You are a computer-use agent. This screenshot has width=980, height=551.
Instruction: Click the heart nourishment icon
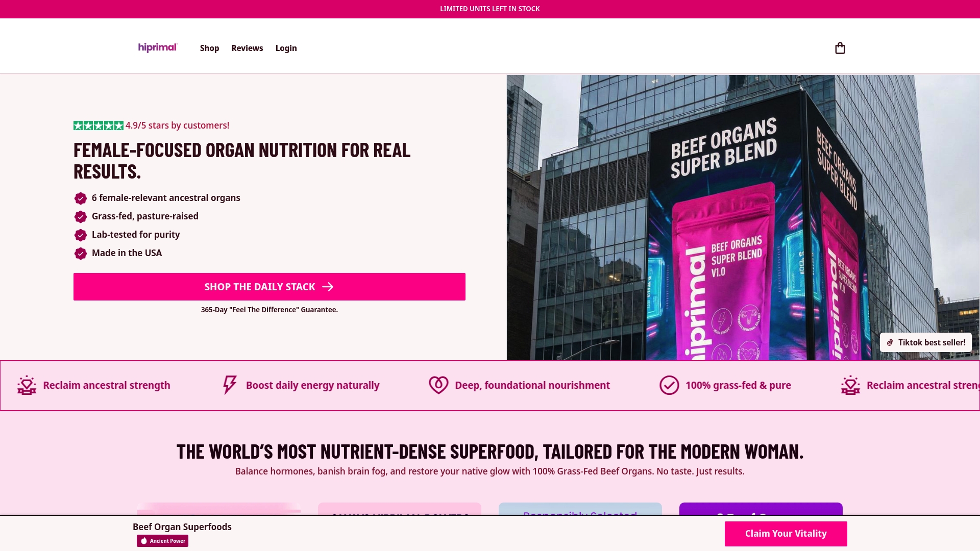tap(438, 385)
